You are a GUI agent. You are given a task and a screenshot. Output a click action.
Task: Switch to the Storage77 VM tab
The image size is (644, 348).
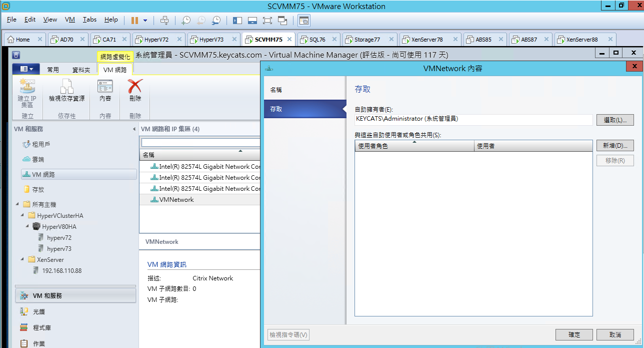click(367, 40)
